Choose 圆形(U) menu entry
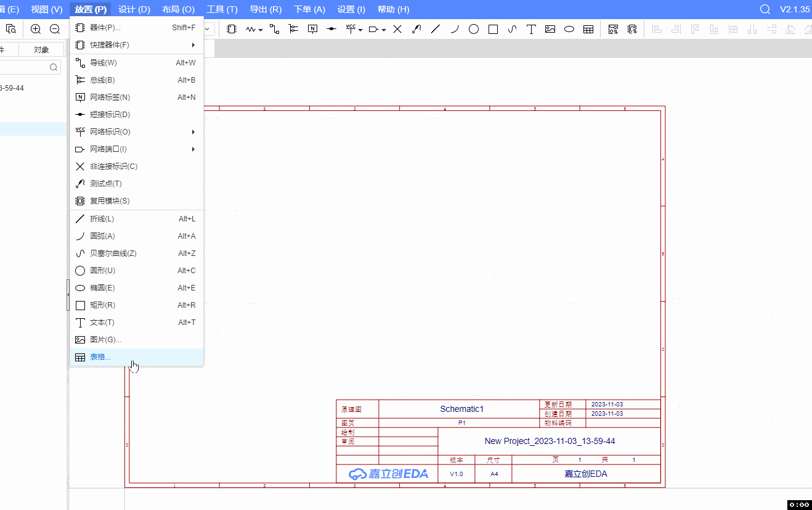This screenshot has height=510, width=812. coord(137,271)
